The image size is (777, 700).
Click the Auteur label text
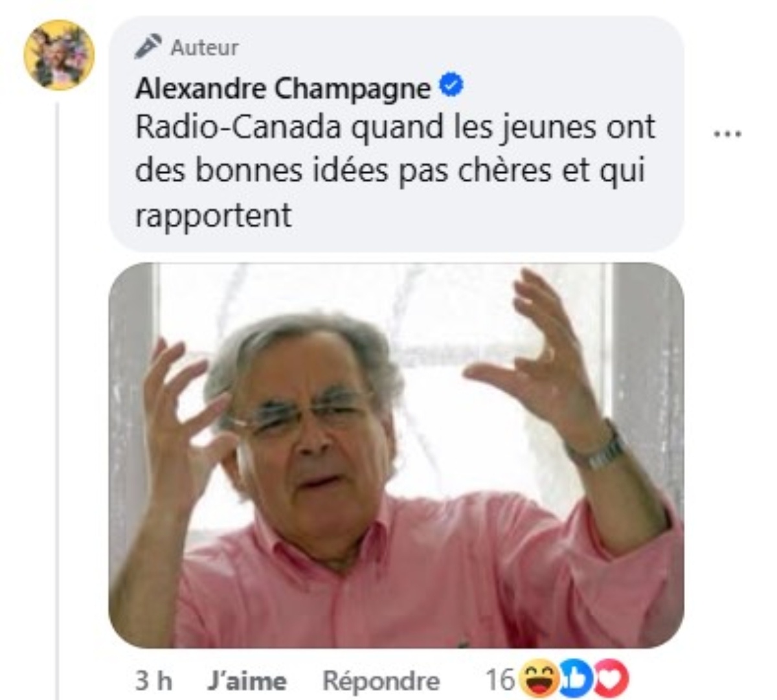pos(205,47)
